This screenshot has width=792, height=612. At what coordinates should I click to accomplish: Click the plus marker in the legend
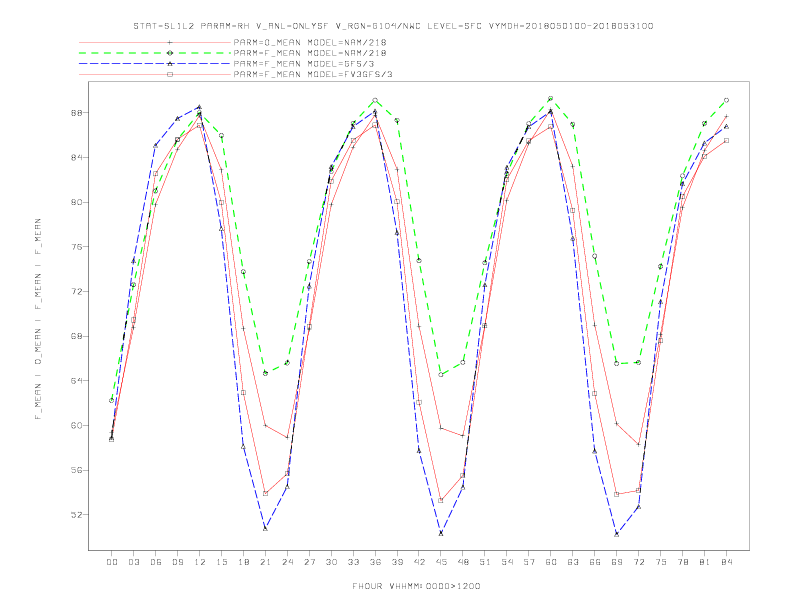[x=170, y=42]
